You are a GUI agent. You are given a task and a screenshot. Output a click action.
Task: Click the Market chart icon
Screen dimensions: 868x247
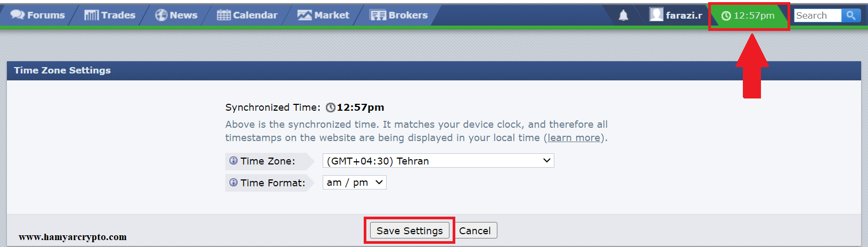pyautogui.click(x=305, y=15)
